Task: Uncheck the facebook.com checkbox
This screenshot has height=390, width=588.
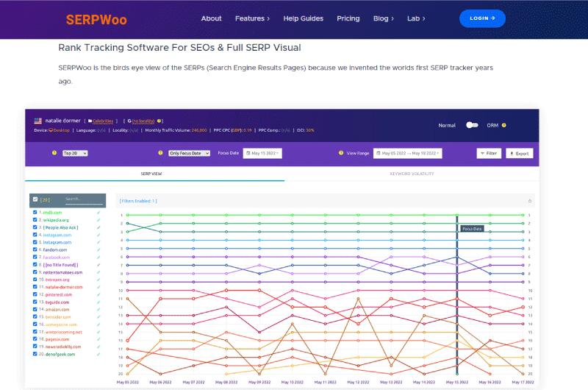Action: coord(35,257)
